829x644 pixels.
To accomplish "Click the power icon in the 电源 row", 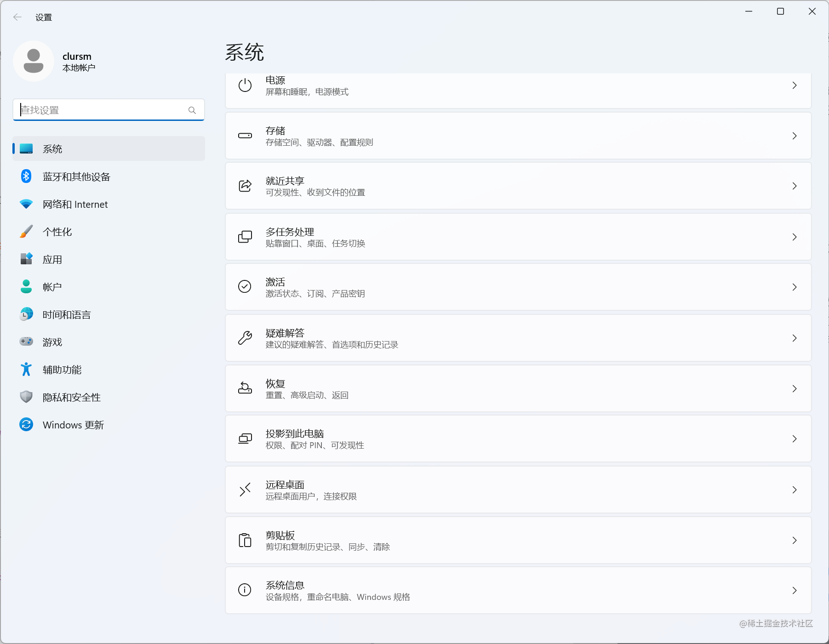I will tap(245, 85).
